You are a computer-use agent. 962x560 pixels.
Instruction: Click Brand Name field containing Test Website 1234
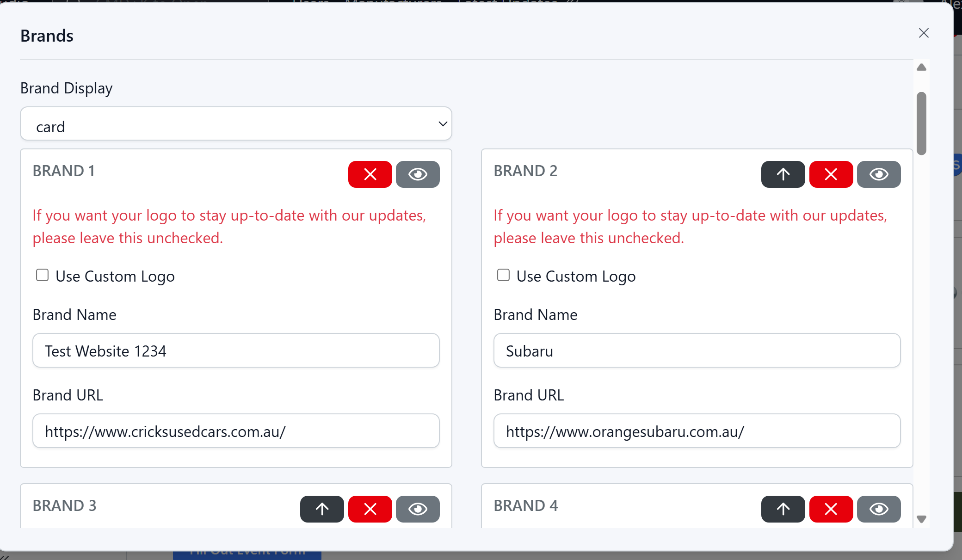(x=236, y=351)
